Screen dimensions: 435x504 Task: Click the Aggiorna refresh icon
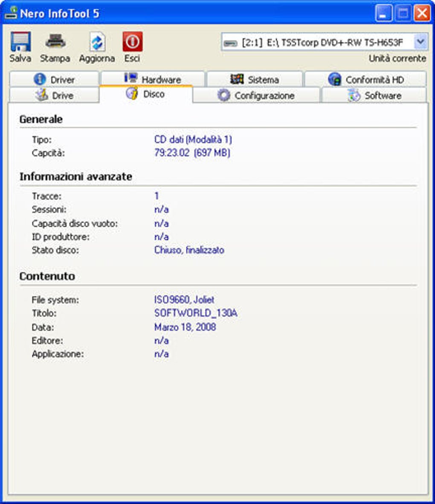click(x=97, y=42)
